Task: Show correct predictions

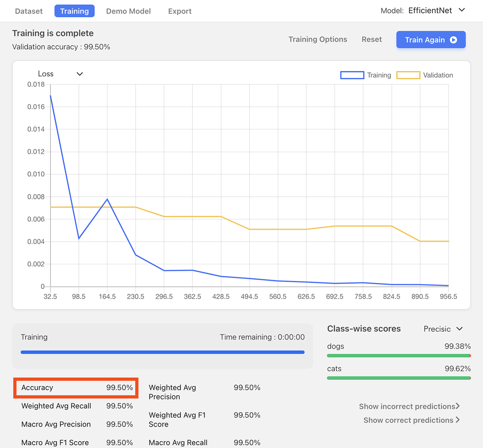Action: point(411,420)
